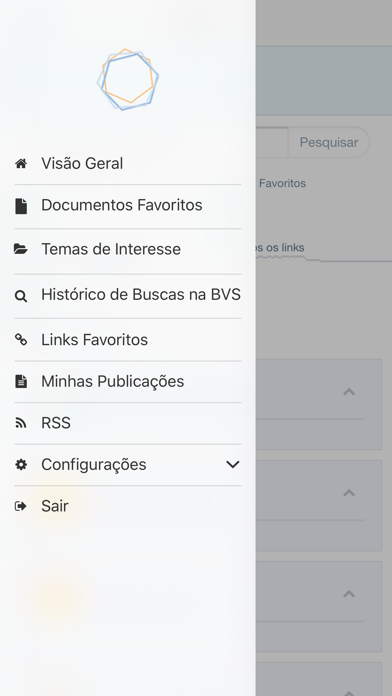Click the chain link icon for Links Favoritos
The image size is (392, 696).
(x=21, y=340)
